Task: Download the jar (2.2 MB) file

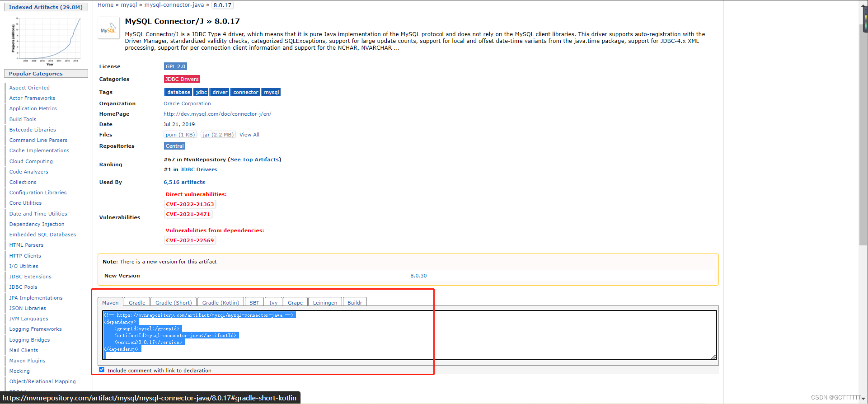Action: (218, 135)
